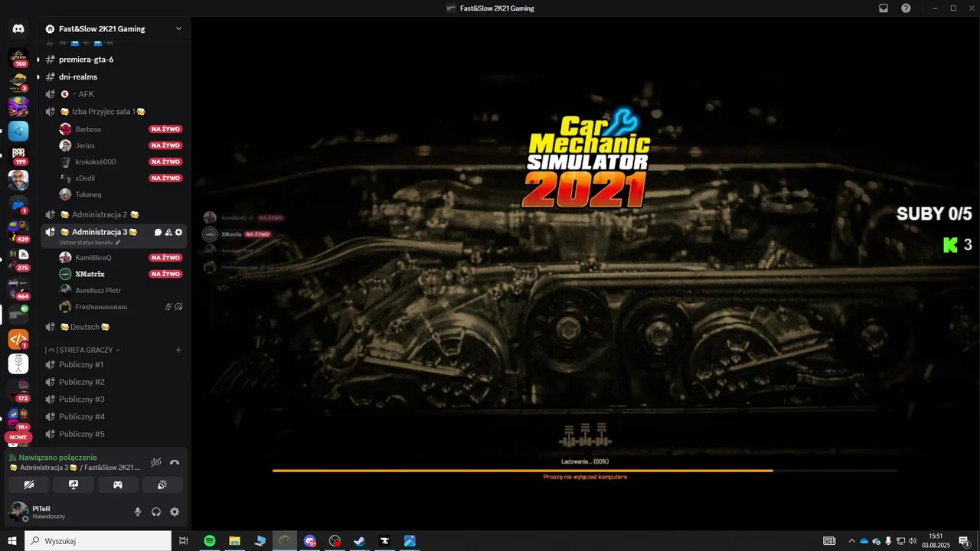
Task: Open server icon with 199 badge
Action: click(x=18, y=155)
